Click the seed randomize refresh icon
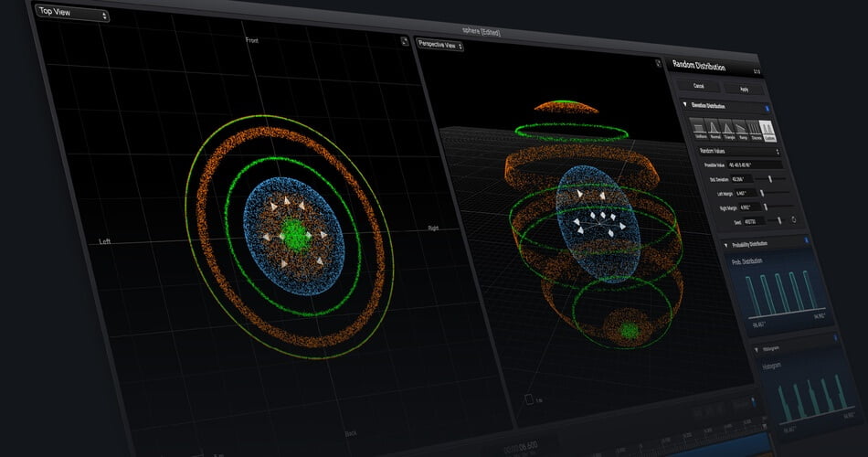 click(794, 220)
